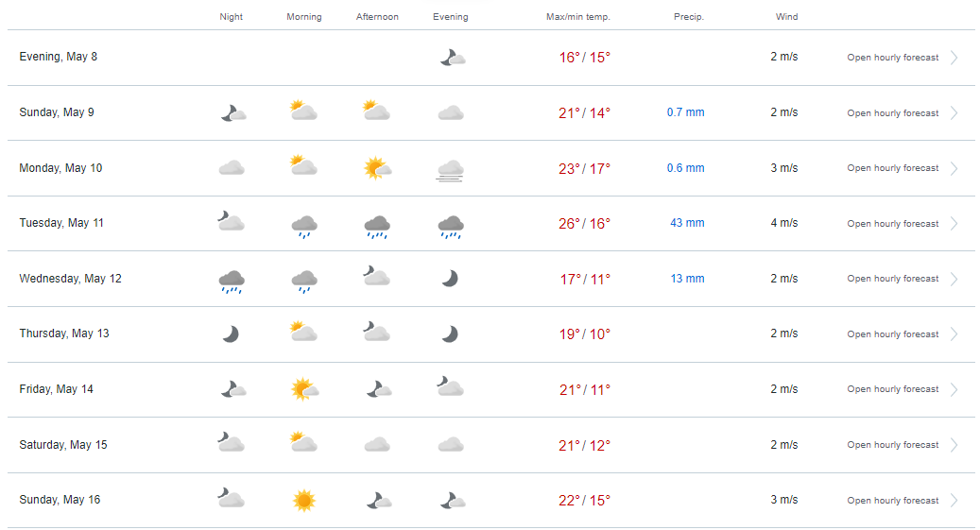
Task: Click the Max/min temp. column header
Action: coord(578,17)
